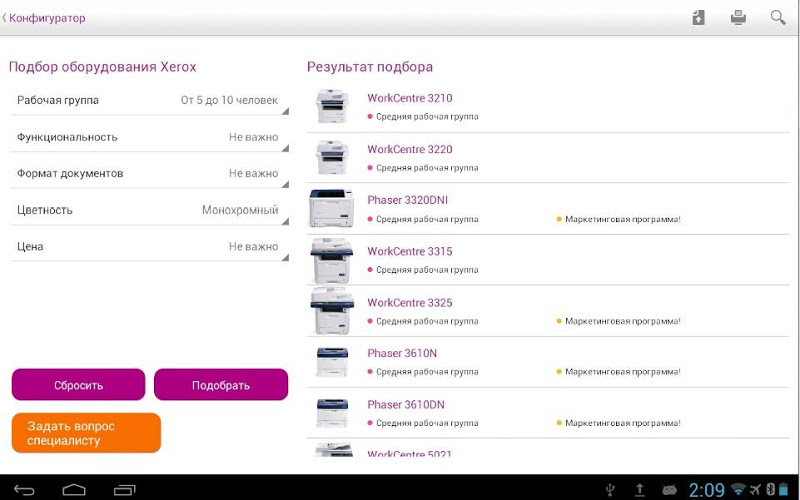The height and width of the screenshot is (500, 800).
Task: Click Задать вопрос специалисту button
Action: click(86, 433)
